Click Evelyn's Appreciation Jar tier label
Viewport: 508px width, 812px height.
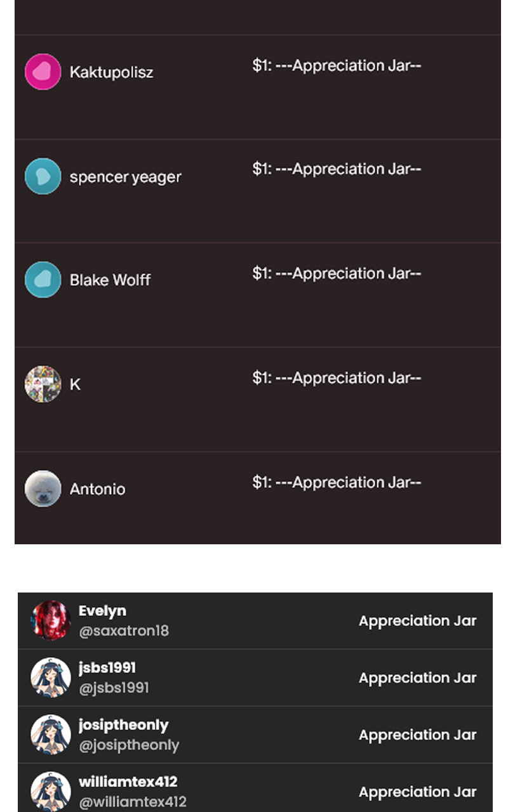pyautogui.click(x=417, y=621)
